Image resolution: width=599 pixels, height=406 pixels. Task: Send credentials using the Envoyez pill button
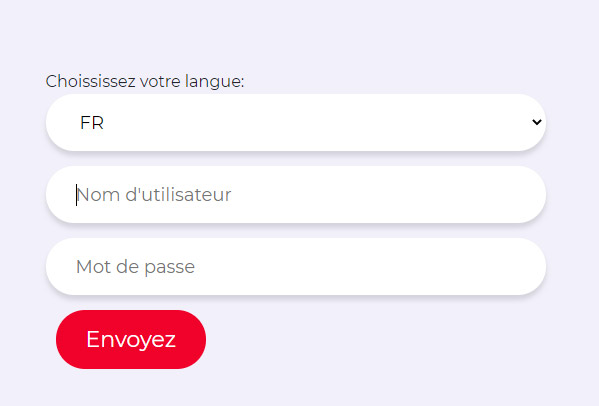pyautogui.click(x=131, y=339)
